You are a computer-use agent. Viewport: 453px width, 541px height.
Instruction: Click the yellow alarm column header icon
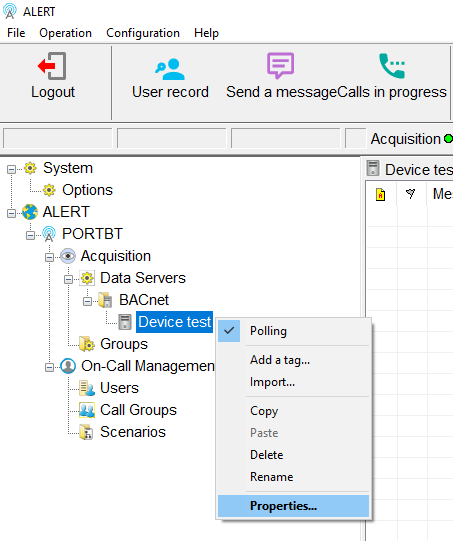pos(380,195)
